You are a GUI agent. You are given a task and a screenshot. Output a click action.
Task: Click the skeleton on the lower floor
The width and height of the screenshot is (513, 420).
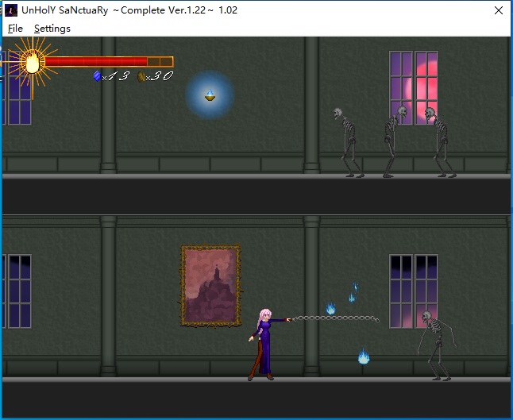pyautogui.click(x=434, y=345)
